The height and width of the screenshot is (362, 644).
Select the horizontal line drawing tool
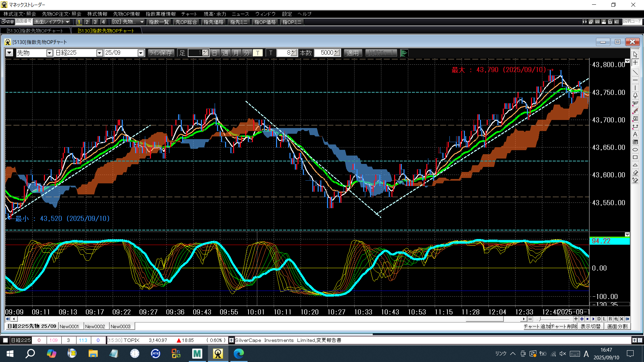pyautogui.click(x=635, y=80)
